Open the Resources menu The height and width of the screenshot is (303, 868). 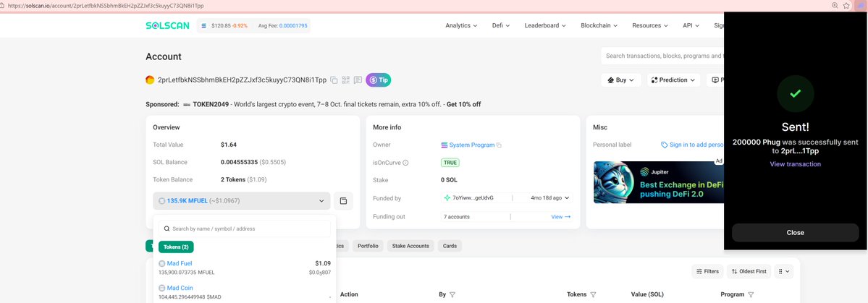[x=650, y=25]
